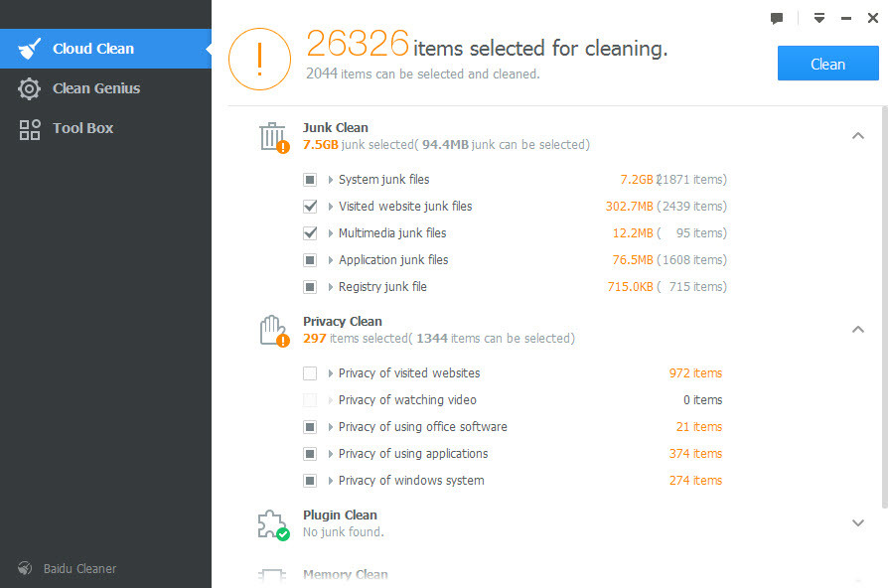
Task: Start cleaning with the Clean button
Action: (827, 64)
